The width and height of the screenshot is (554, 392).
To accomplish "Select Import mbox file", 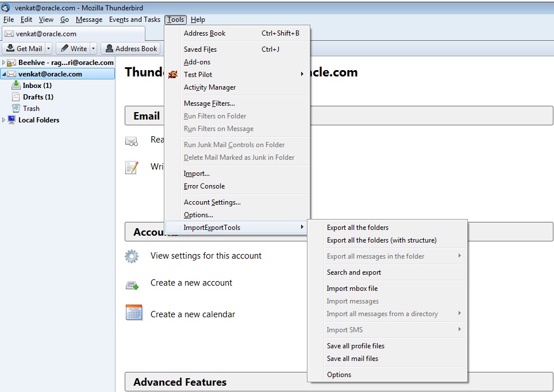I will (x=387, y=289).
